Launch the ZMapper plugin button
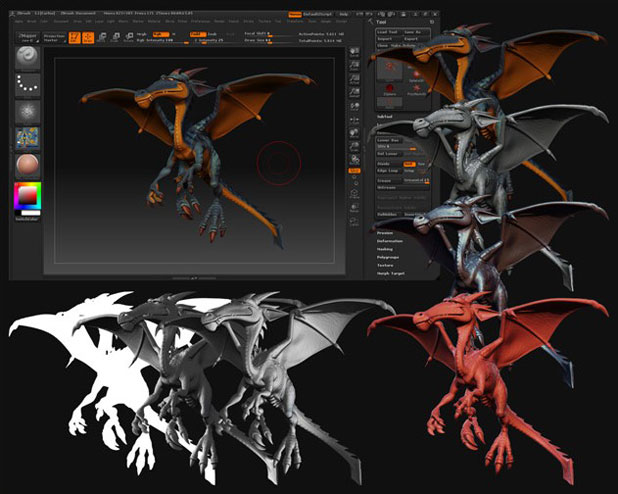 pyautogui.click(x=28, y=37)
